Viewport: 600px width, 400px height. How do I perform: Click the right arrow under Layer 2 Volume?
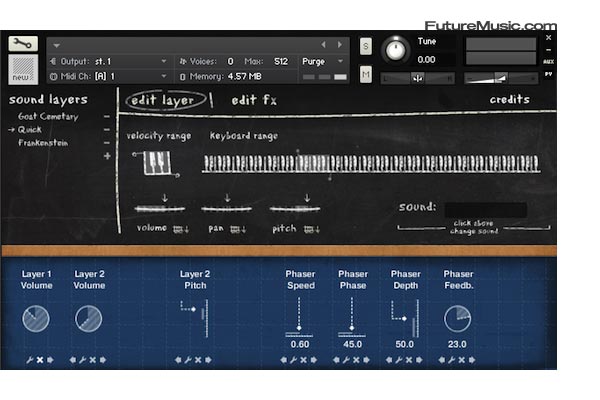point(103,360)
